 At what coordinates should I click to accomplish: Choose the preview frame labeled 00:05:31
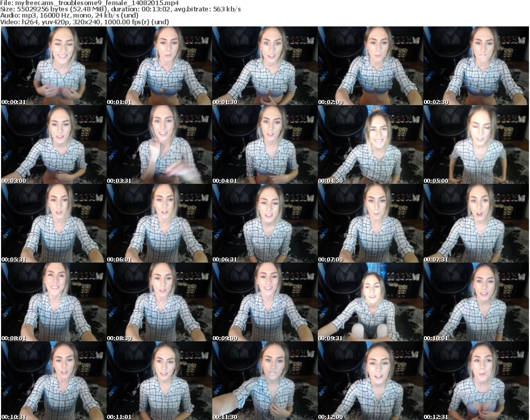(x=54, y=223)
